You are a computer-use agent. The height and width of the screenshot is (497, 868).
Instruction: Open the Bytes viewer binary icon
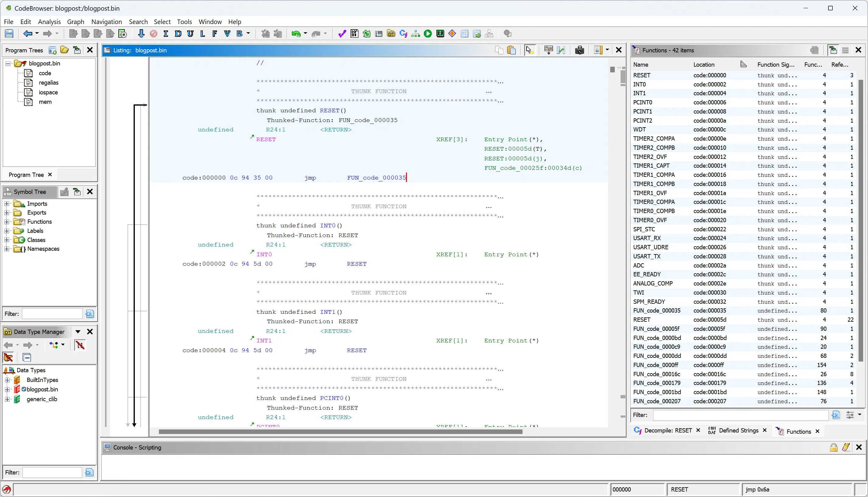tap(354, 33)
